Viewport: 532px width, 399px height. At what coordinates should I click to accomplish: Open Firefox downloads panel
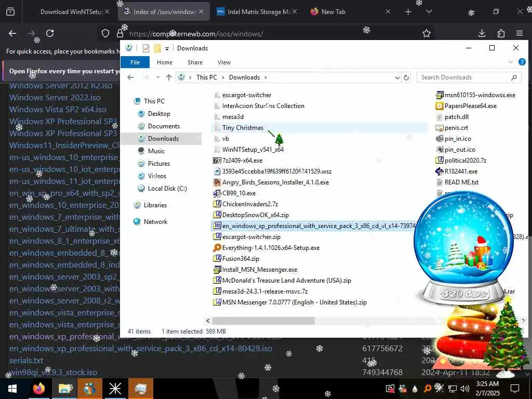click(482, 33)
